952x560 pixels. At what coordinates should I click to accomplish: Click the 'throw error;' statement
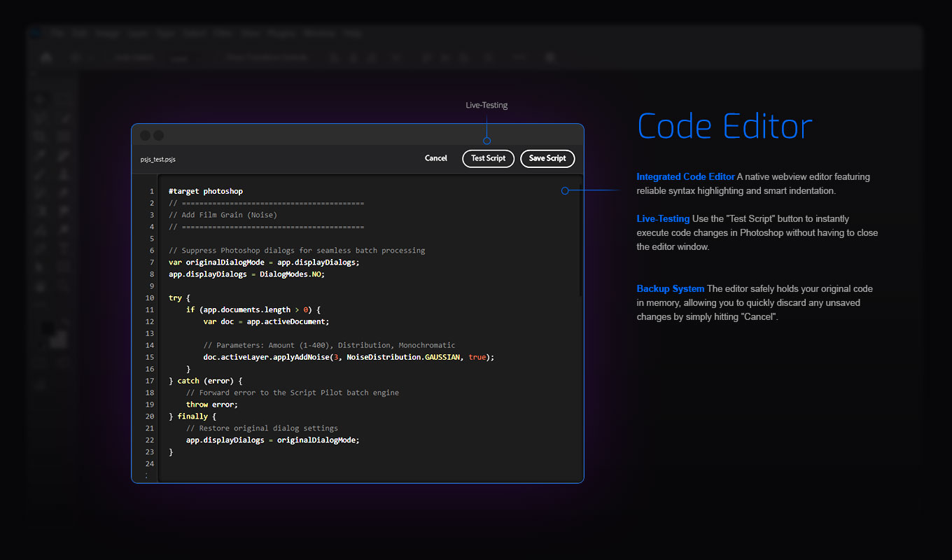click(x=211, y=405)
